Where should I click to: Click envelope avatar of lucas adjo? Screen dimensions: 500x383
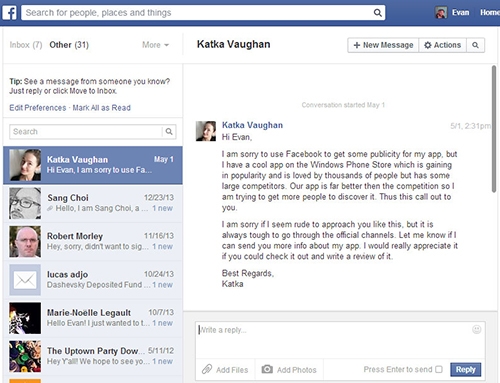coord(25,280)
